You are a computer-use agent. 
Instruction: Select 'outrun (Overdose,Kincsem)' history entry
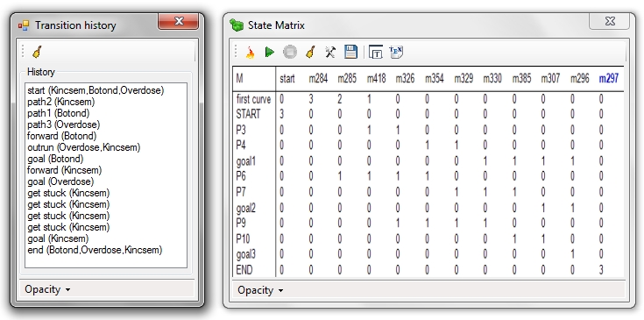point(84,147)
